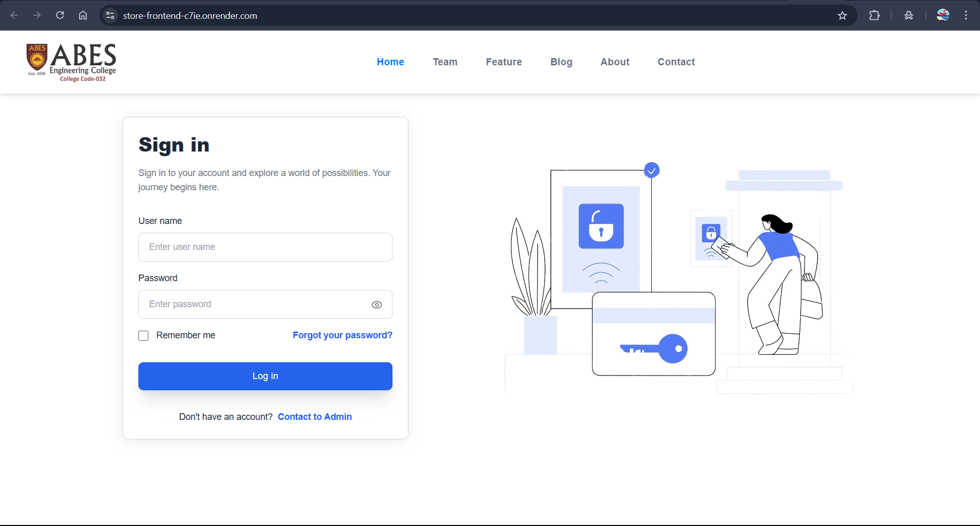Click the forward navigation arrow
The height and width of the screenshot is (526, 980).
coord(37,15)
